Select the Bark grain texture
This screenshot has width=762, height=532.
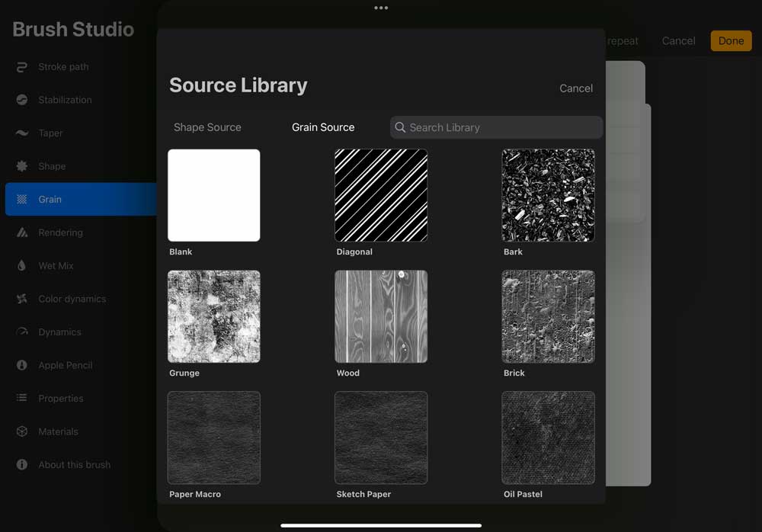[x=548, y=195]
